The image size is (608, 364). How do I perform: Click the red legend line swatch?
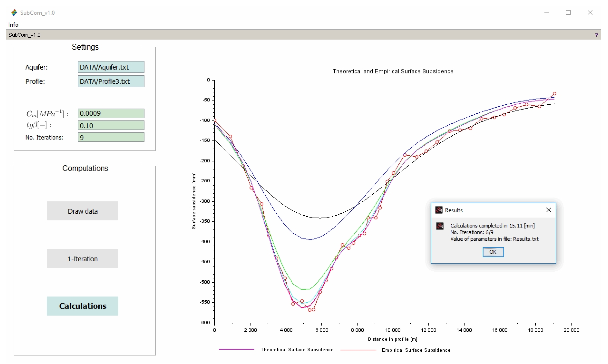[x=358, y=350]
